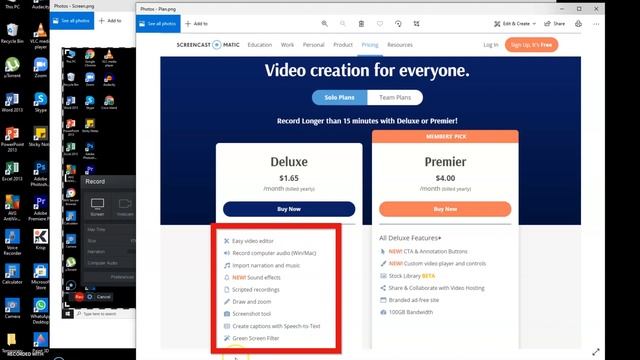
Task: Click Share & Collaborate with Video Hosting
Action: [437, 288]
